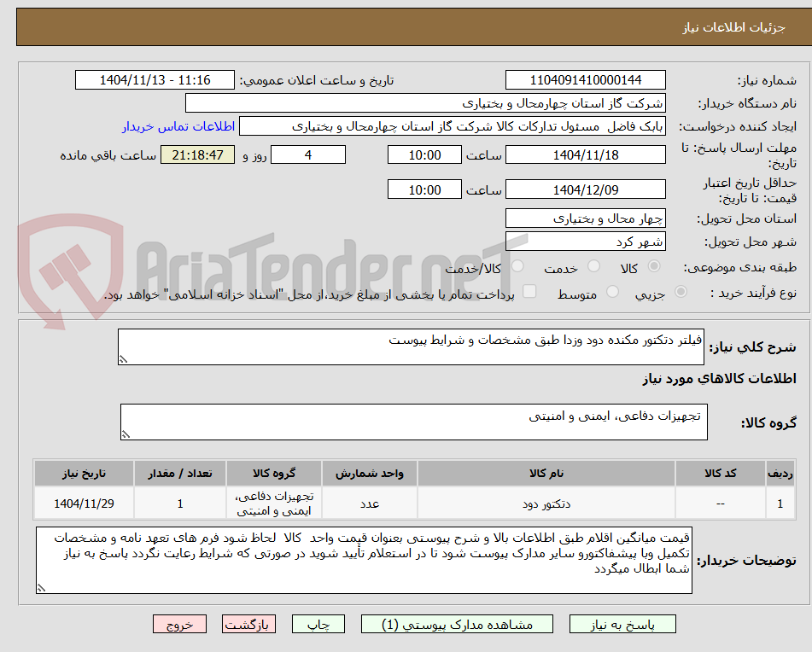Image resolution: width=812 pixels, height=652 pixels.
Task: Open اطلاعات تماس خریدار link
Action: [178, 127]
